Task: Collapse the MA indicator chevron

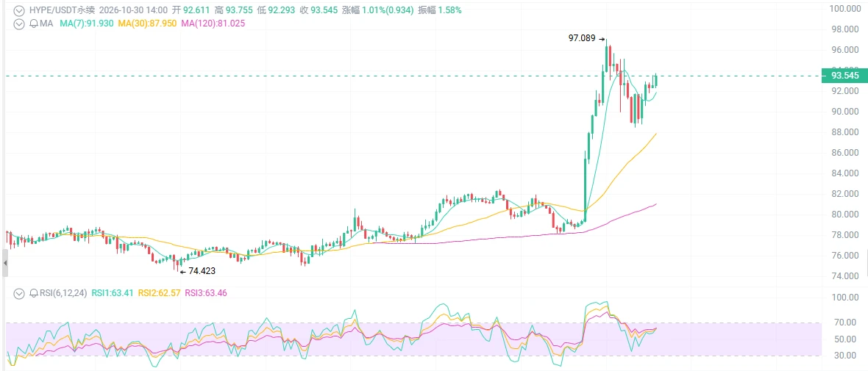Action: click(x=19, y=24)
